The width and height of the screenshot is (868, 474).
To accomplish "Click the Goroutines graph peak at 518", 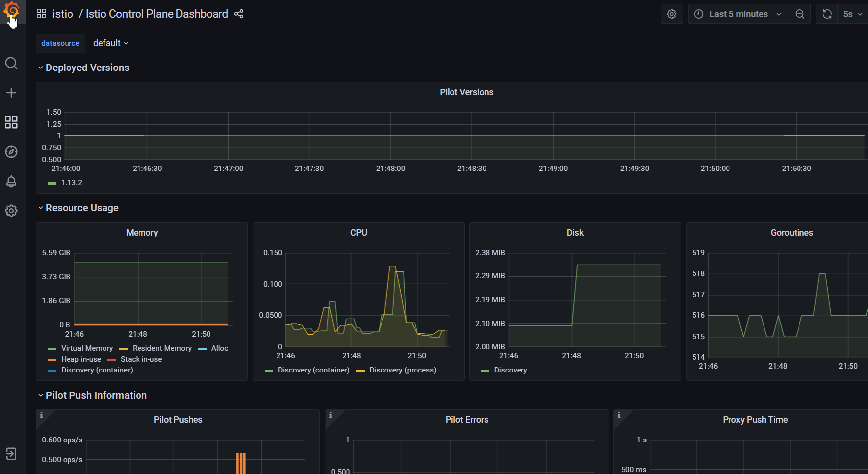I will [x=822, y=274].
